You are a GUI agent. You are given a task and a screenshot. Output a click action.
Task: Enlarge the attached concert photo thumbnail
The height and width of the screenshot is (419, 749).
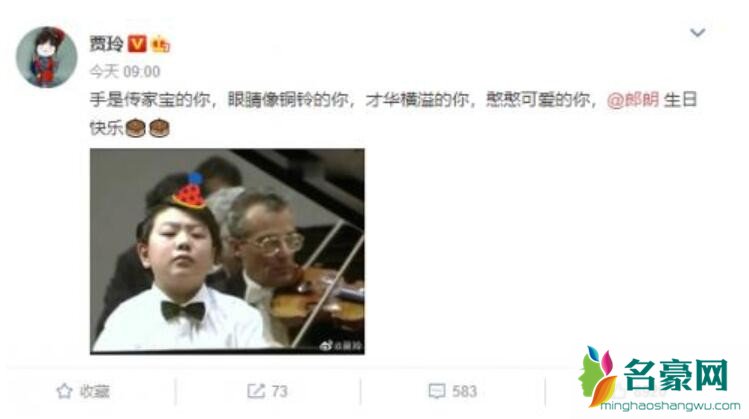pyautogui.click(x=227, y=252)
